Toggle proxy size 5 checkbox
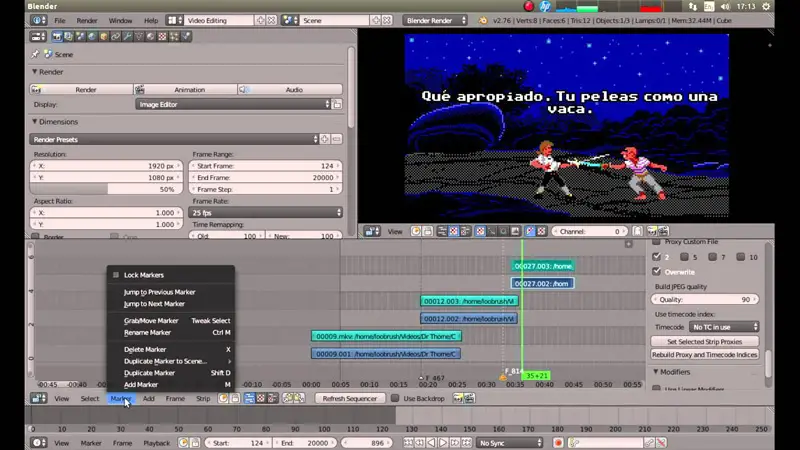800x450 pixels. (x=685, y=257)
